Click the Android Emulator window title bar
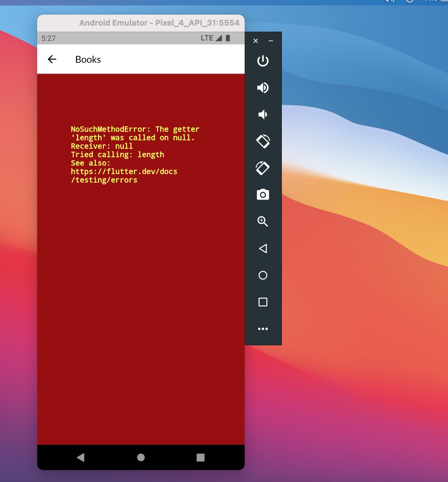Viewport: 448px width, 482px height. point(141,23)
